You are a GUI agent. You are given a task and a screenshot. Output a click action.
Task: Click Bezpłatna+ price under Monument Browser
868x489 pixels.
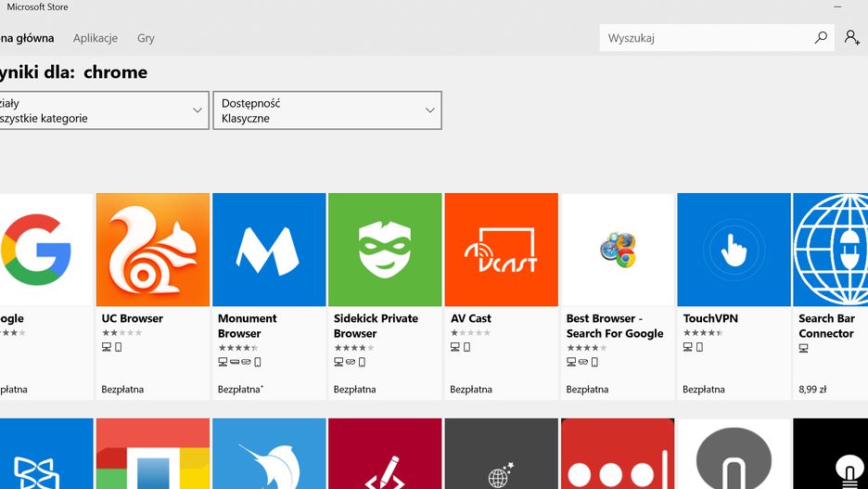(x=240, y=390)
